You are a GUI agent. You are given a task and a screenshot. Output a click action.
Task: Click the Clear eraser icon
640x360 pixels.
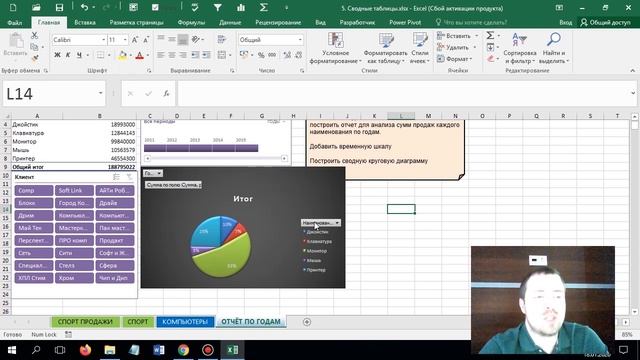491,59
